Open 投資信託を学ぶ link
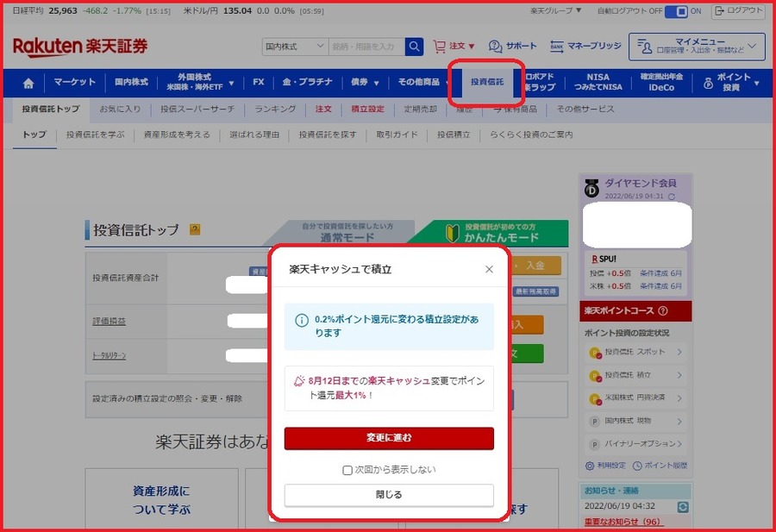 click(x=96, y=135)
